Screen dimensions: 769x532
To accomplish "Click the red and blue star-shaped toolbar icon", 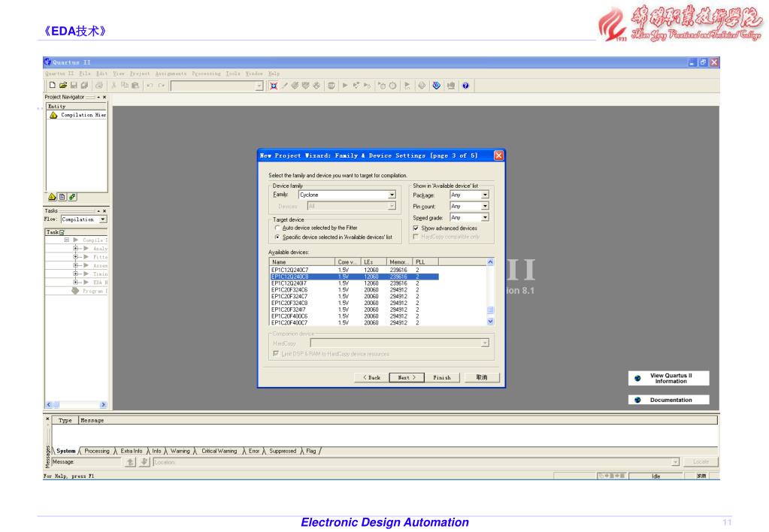I will pos(274,86).
